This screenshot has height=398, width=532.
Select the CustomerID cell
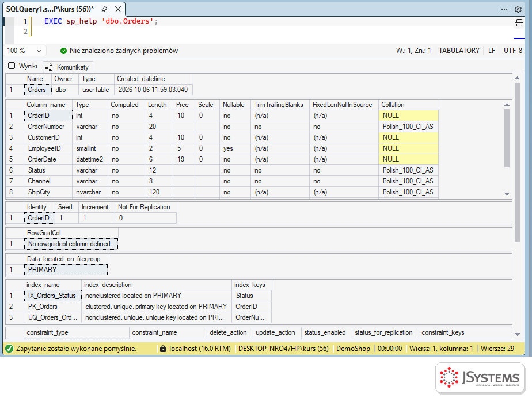pos(48,137)
